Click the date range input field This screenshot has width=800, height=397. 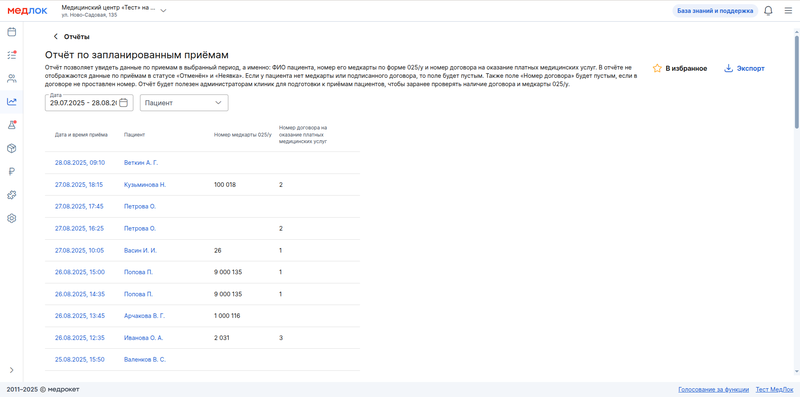click(89, 103)
